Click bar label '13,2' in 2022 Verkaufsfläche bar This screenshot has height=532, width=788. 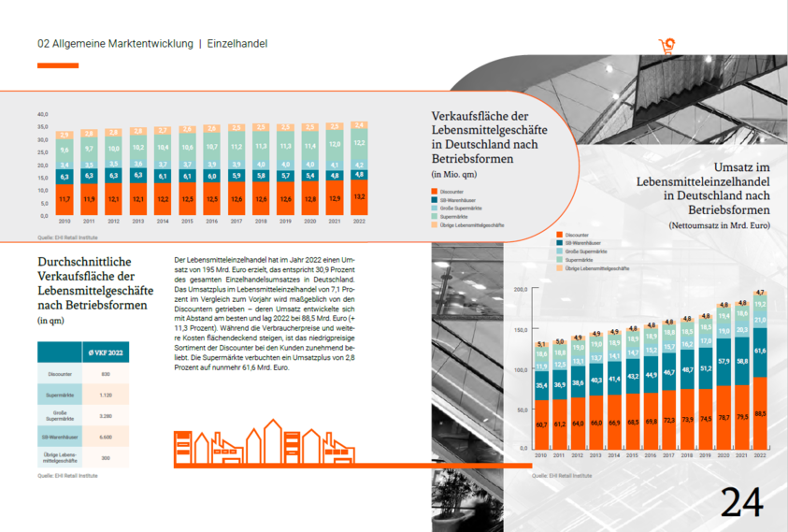359,196
